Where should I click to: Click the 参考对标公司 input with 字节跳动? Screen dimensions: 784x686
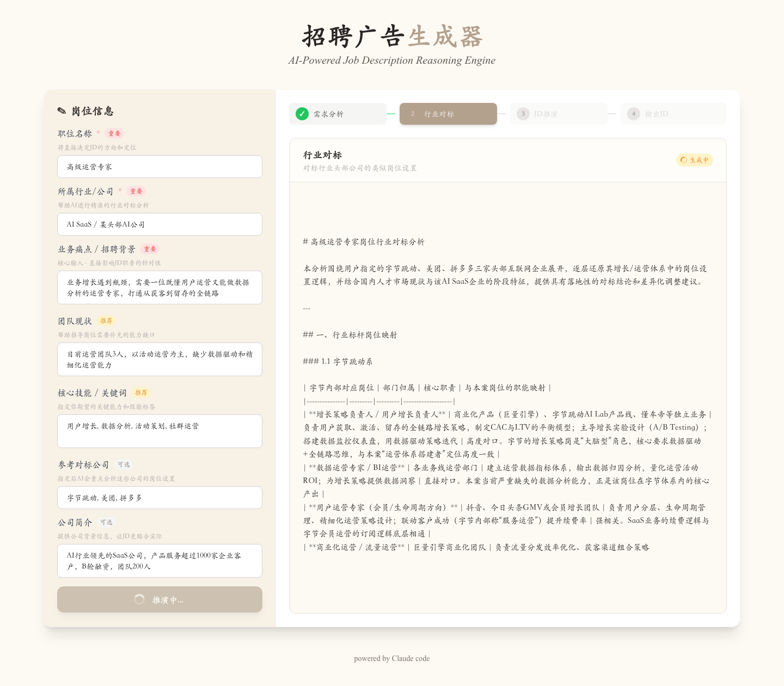tap(160, 498)
